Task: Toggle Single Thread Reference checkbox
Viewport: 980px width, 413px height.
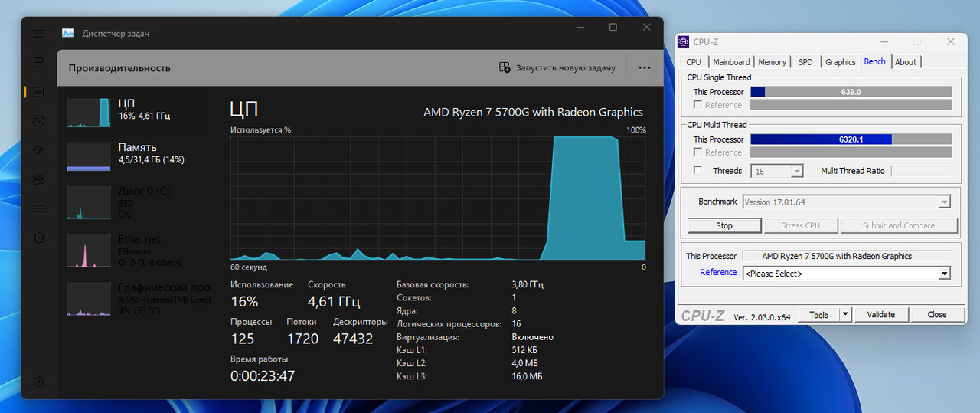Action: pyautogui.click(x=697, y=105)
